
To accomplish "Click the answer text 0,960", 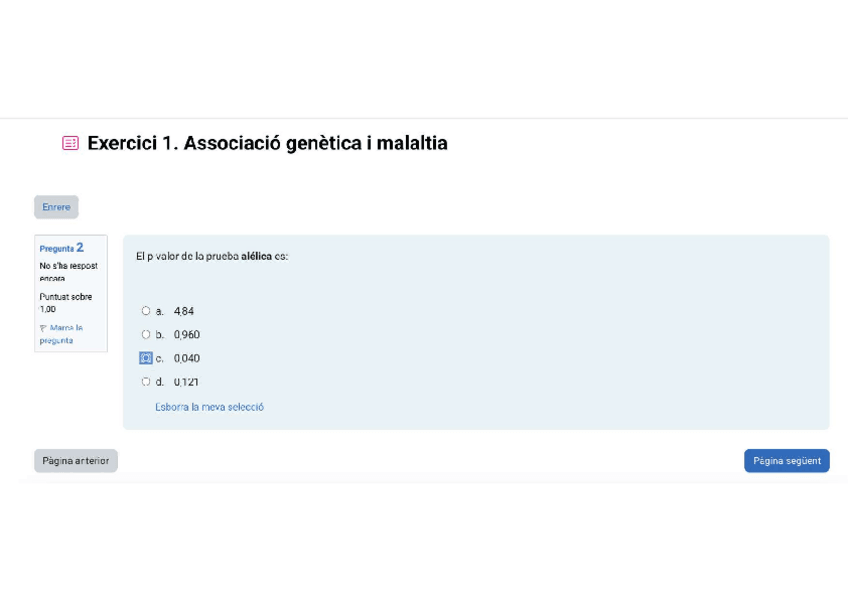I will coord(187,335).
